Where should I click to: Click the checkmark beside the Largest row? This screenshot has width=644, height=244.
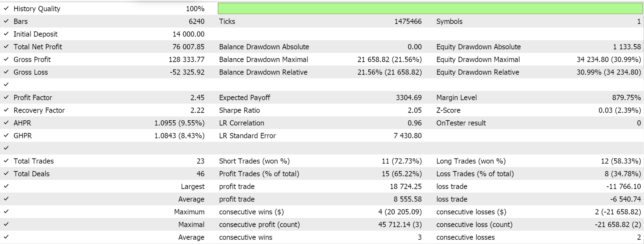(x=6, y=186)
